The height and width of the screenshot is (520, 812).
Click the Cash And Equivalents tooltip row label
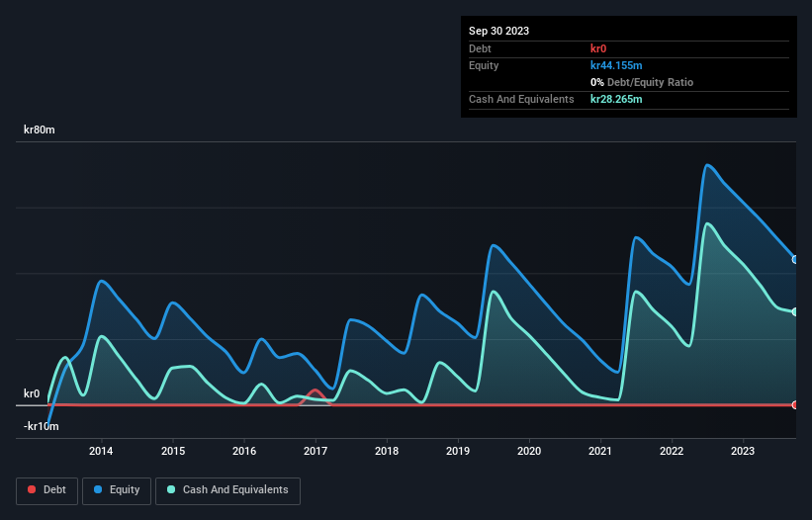(x=521, y=99)
